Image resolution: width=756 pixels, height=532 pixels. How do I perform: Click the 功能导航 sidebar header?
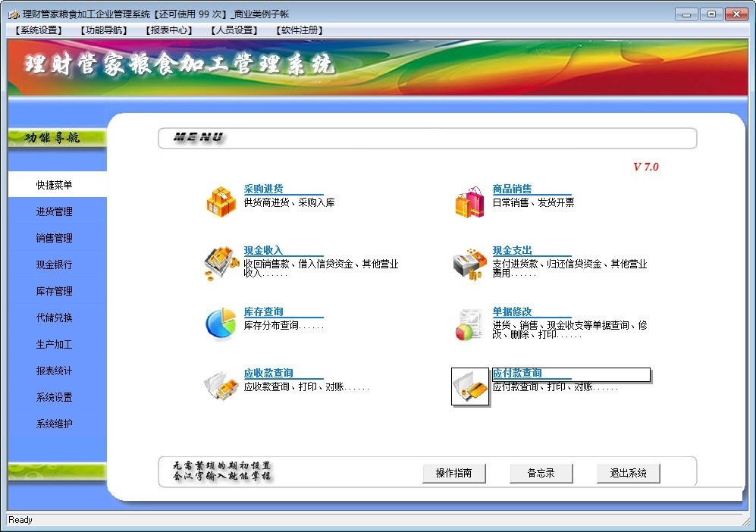[x=57, y=138]
